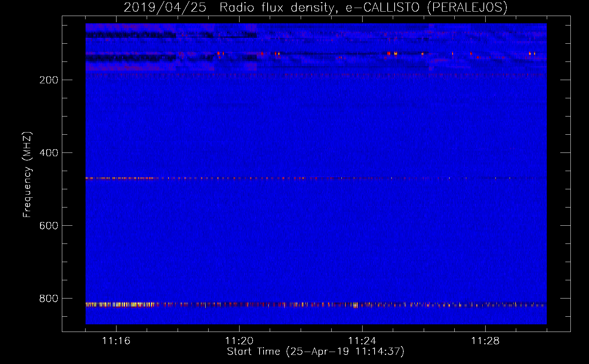
Task: Click the 'Start Time (25-Apr-19 11:14:37)' label
Action: (x=316, y=352)
